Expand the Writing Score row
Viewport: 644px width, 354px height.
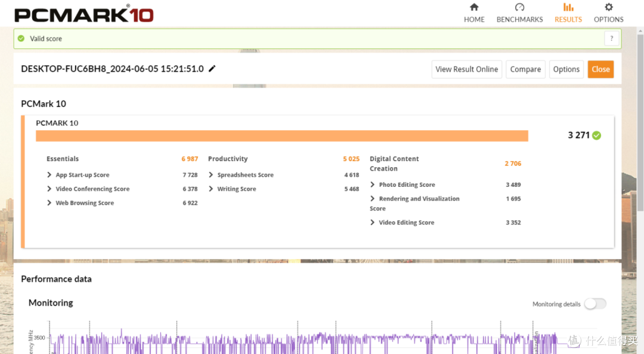point(210,189)
